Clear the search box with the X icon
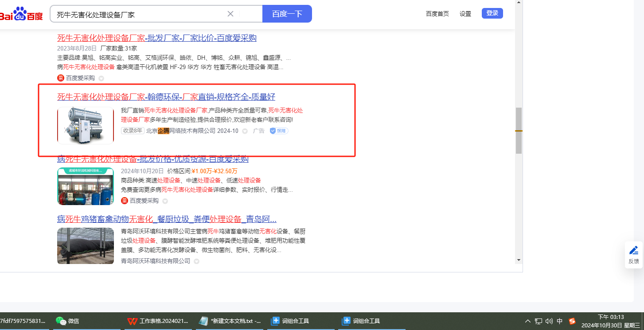The height and width of the screenshot is (330, 644). (230, 14)
